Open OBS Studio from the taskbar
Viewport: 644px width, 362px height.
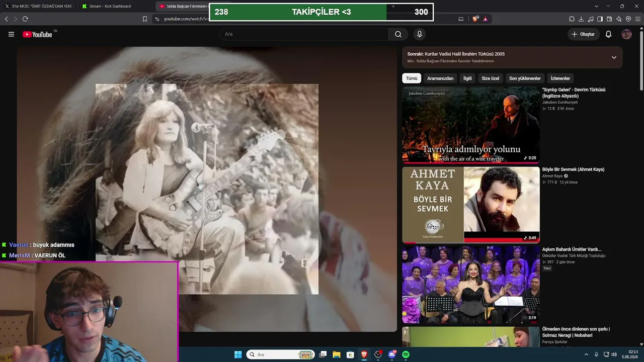(378, 354)
